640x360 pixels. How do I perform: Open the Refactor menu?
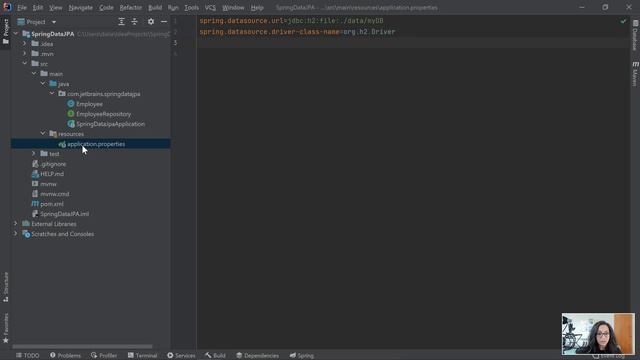131,8
